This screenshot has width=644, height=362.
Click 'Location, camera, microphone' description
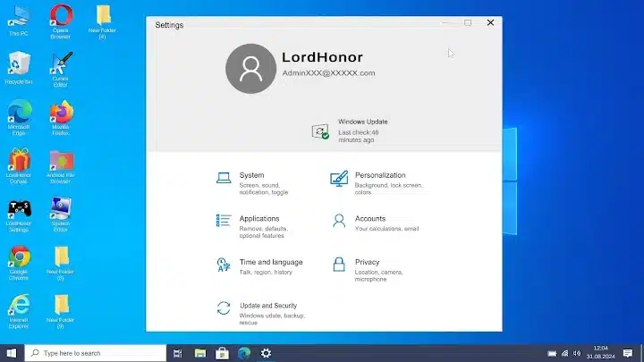[378, 276]
